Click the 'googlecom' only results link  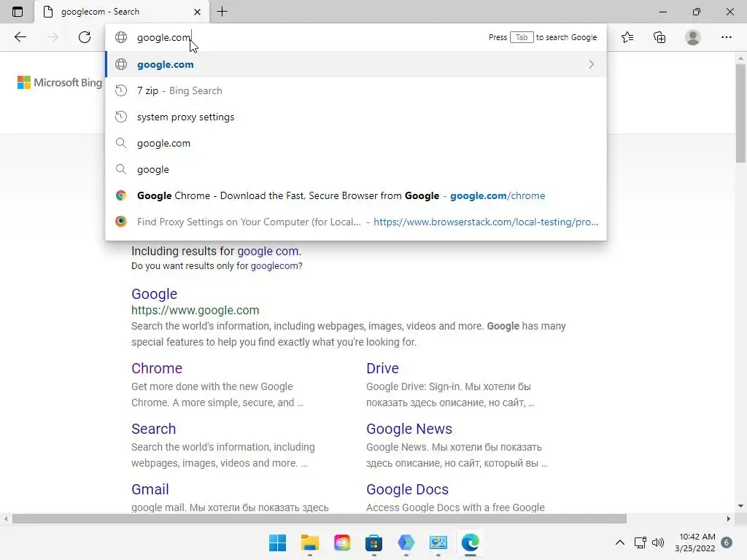tap(274, 265)
